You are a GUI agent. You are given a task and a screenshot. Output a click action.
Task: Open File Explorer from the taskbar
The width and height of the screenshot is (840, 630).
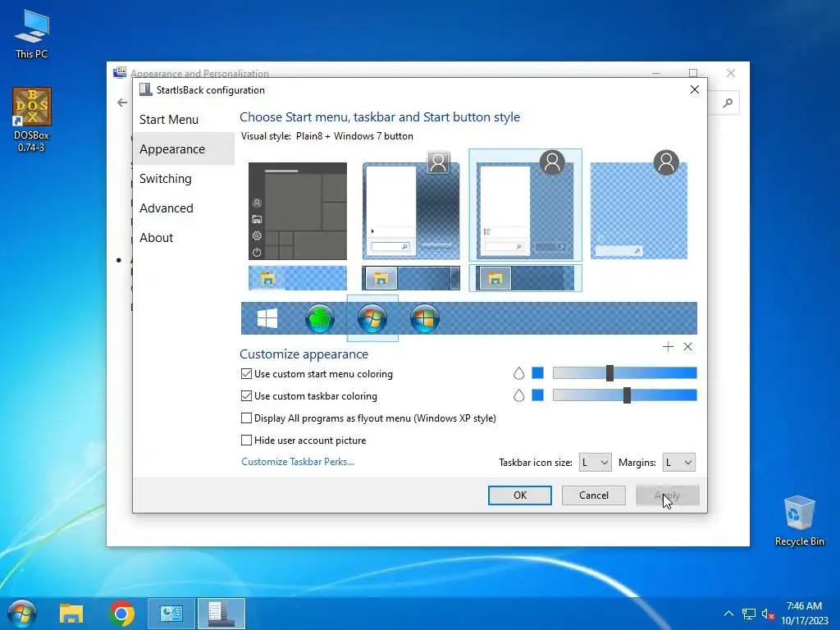[x=71, y=614]
